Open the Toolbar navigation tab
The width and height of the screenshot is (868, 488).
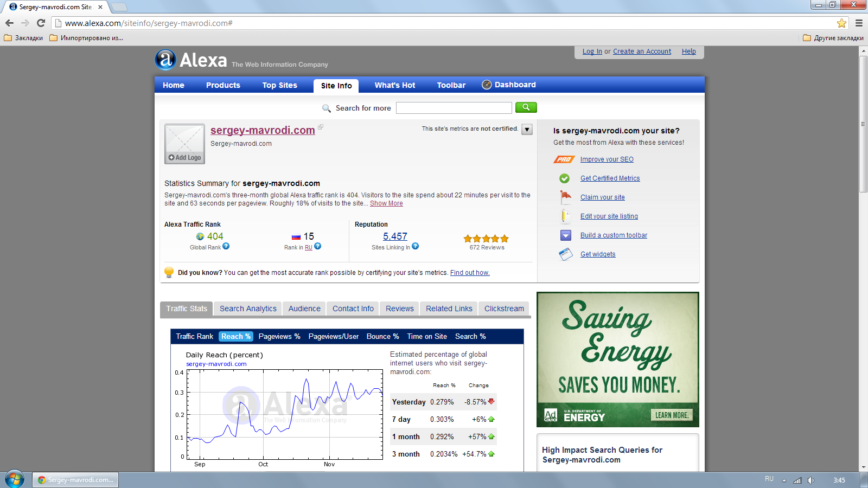pos(451,85)
